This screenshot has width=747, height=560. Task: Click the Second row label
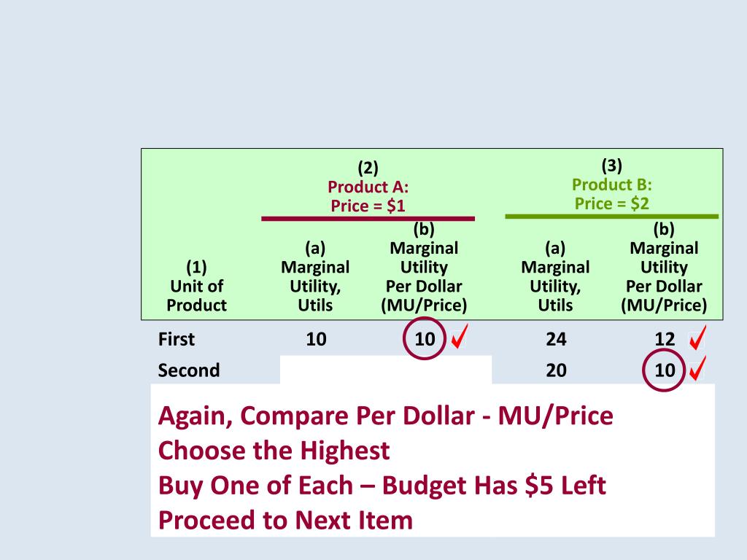[x=189, y=370]
